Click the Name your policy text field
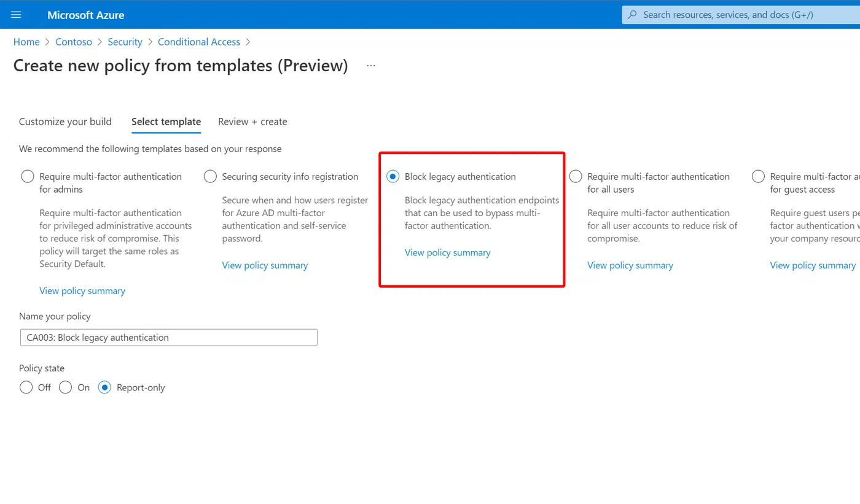Viewport: 860px width, 504px height. [x=169, y=338]
